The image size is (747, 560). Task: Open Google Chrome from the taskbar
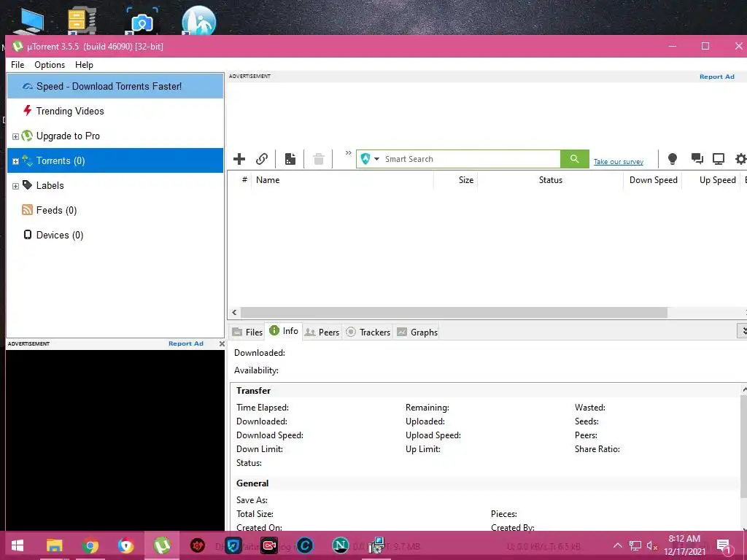tap(90, 545)
